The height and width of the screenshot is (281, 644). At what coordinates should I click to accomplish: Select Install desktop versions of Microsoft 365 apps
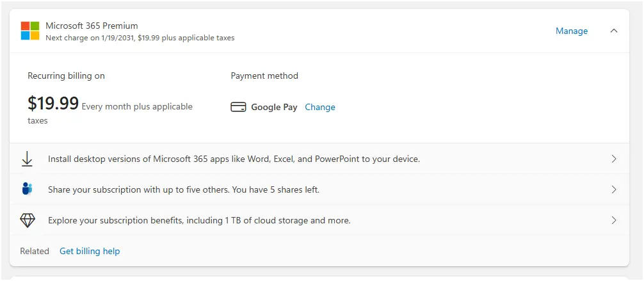click(x=319, y=159)
